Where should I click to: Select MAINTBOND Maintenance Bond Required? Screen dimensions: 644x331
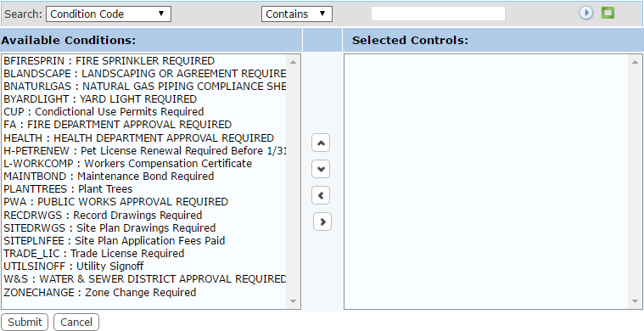coord(144,177)
